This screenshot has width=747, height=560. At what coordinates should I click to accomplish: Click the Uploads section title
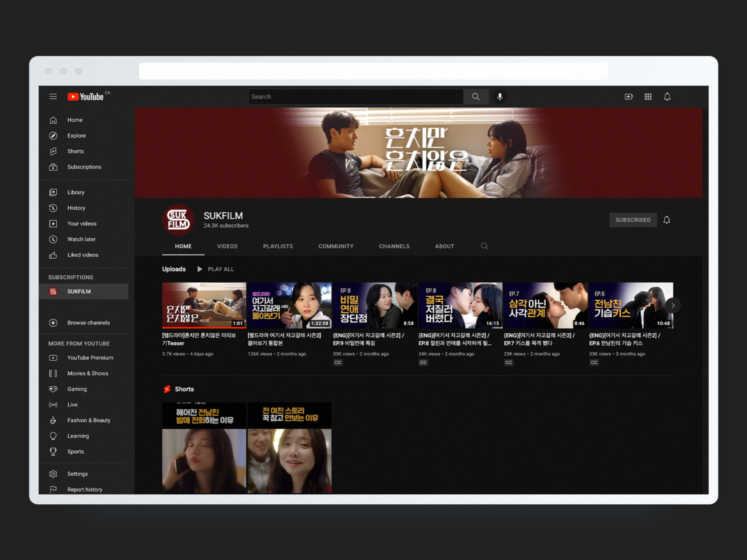[x=174, y=269]
